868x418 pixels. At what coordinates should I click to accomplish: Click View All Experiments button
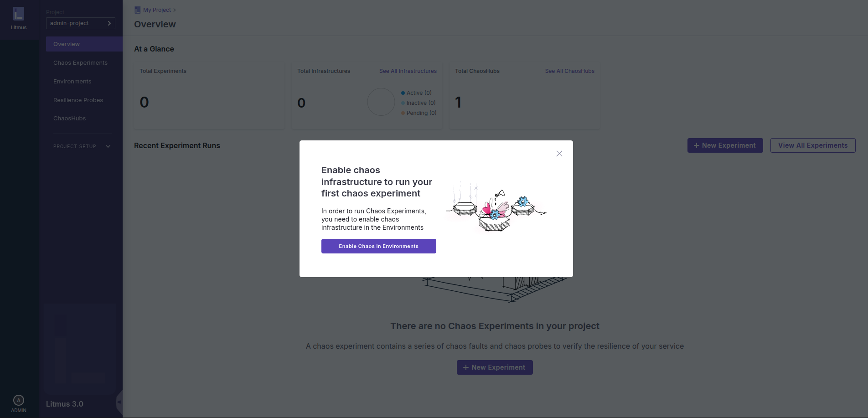(812, 145)
